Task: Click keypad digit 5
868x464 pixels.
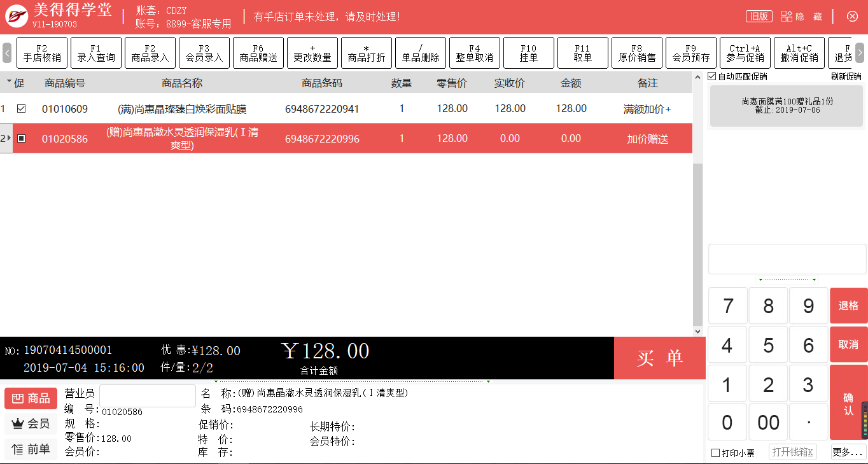Action: (x=768, y=345)
